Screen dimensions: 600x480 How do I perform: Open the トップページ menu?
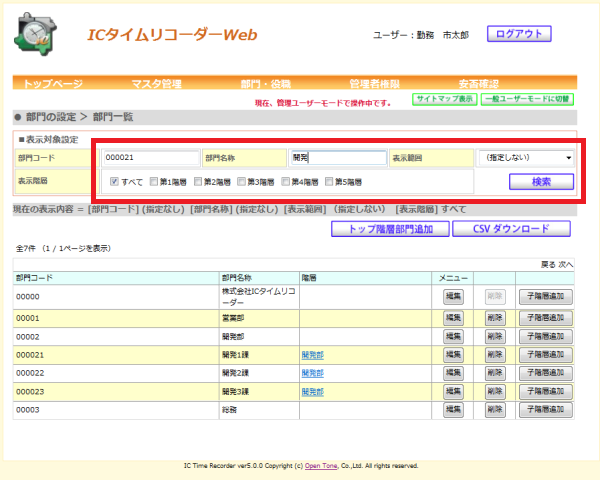(x=53, y=83)
